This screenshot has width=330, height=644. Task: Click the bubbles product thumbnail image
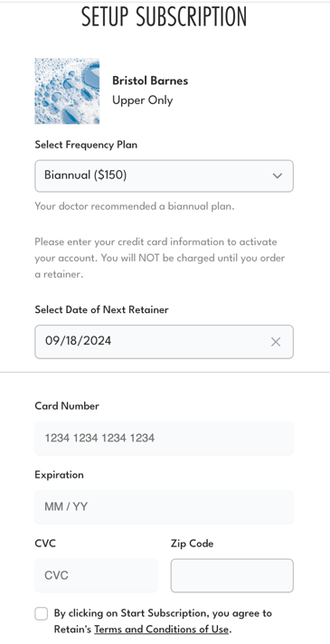(67, 90)
